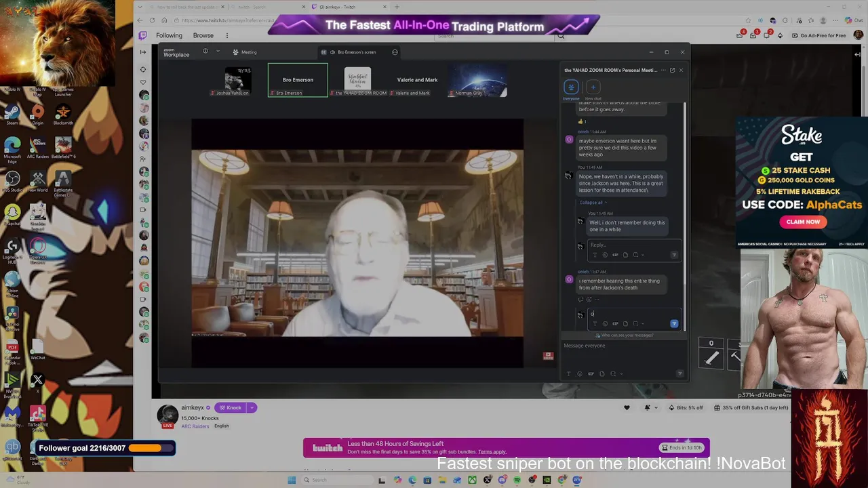
Task: Send the first thread reply
Action: [674, 255]
